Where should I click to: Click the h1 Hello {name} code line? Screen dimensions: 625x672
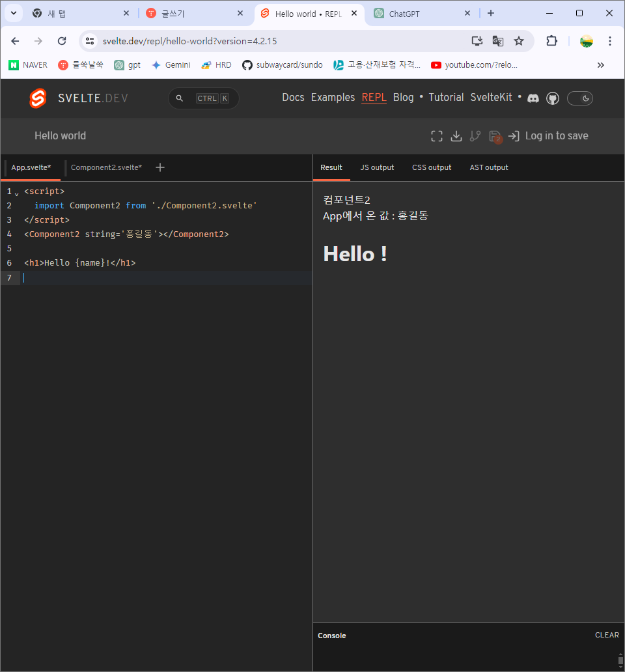pyautogui.click(x=80, y=262)
